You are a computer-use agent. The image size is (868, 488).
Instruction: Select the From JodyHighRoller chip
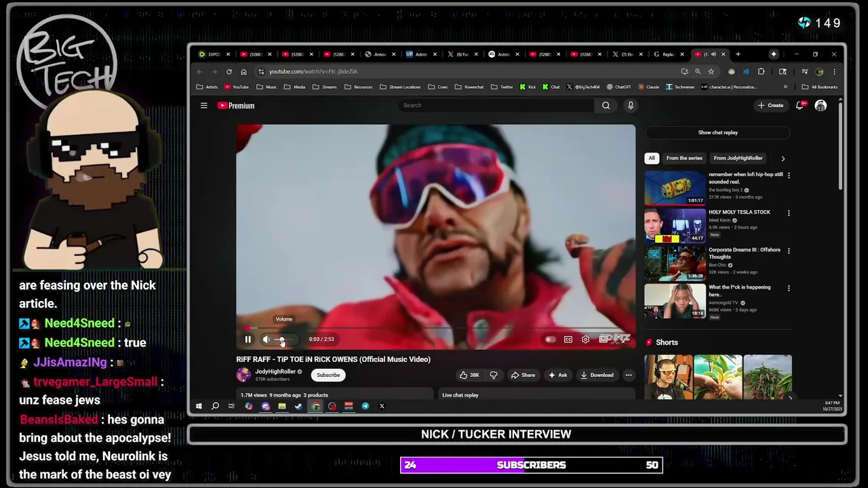point(738,158)
